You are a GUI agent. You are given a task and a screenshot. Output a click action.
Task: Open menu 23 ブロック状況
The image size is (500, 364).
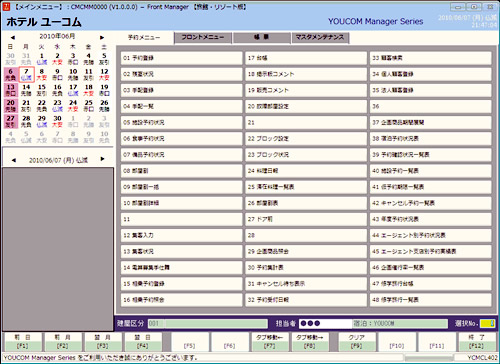(306, 155)
